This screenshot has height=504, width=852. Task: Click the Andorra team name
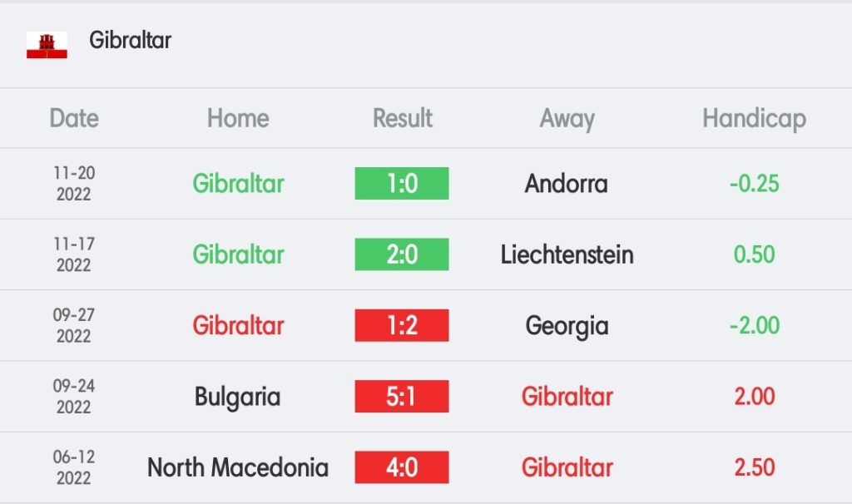pyautogui.click(x=566, y=184)
